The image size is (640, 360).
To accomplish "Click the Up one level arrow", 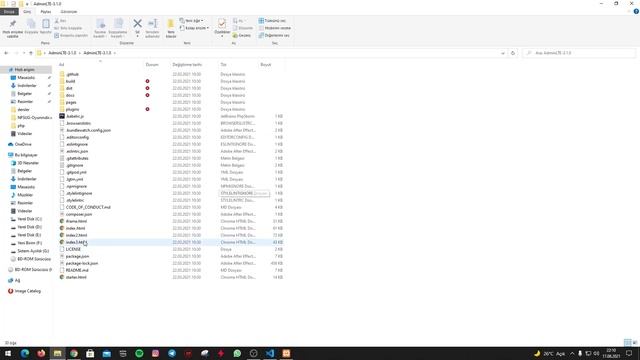I will point(31,53).
